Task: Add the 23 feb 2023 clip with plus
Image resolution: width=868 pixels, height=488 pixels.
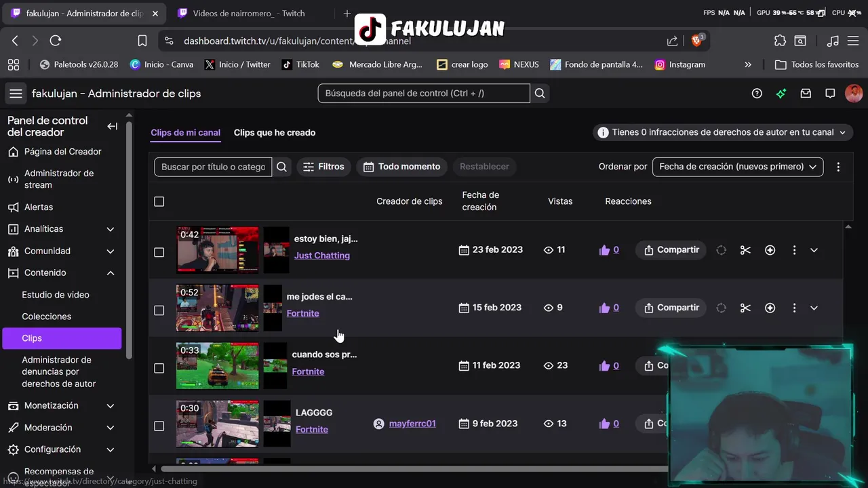Action: coord(770,250)
